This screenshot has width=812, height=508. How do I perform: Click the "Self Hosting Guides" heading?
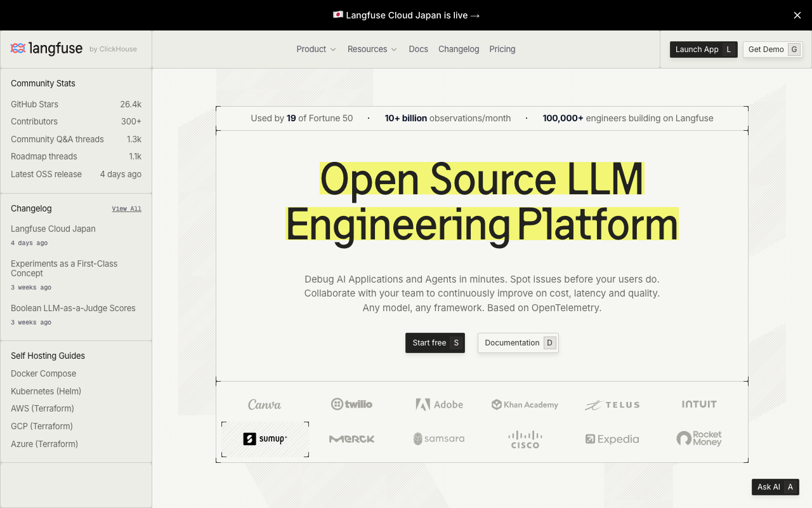coord(48,356)
